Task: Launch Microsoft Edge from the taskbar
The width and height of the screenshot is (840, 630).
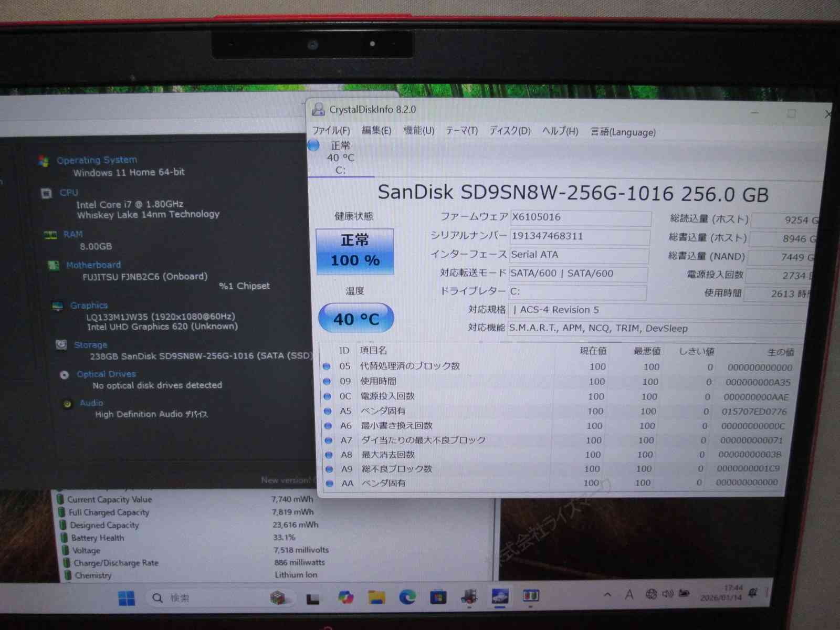Action: tap(407, 597)
